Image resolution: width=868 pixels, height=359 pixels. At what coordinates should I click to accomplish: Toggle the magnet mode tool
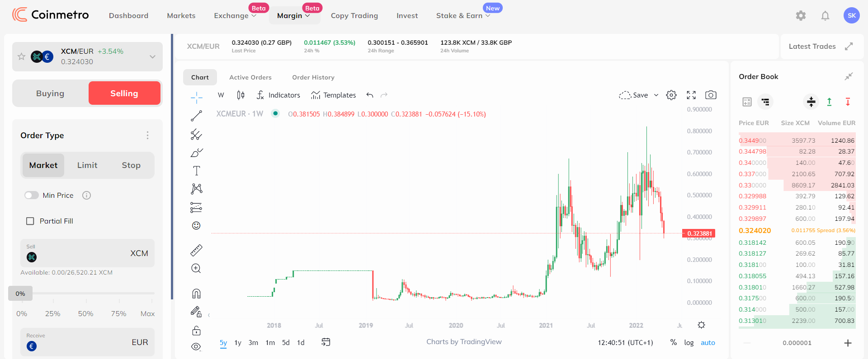coord(196,294)
